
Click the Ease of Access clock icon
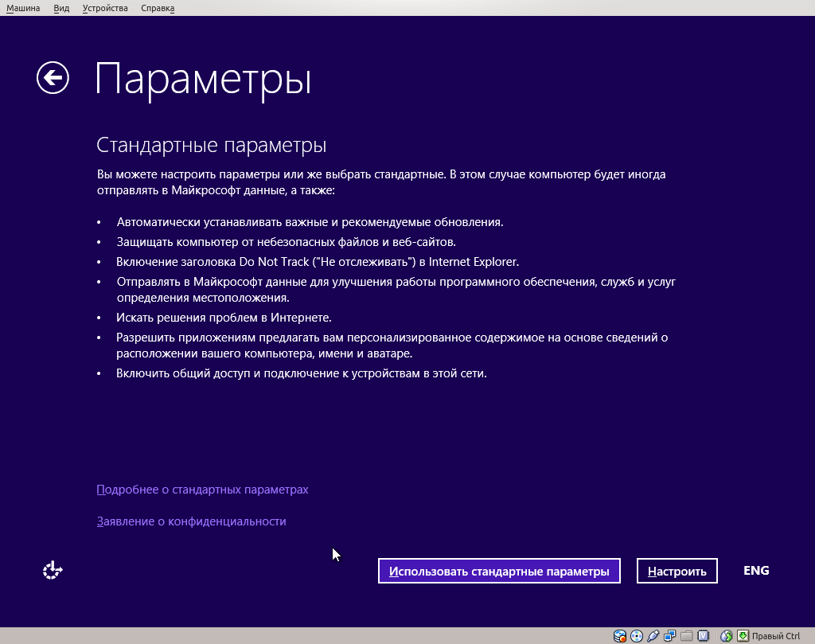(x=52, y=570)
